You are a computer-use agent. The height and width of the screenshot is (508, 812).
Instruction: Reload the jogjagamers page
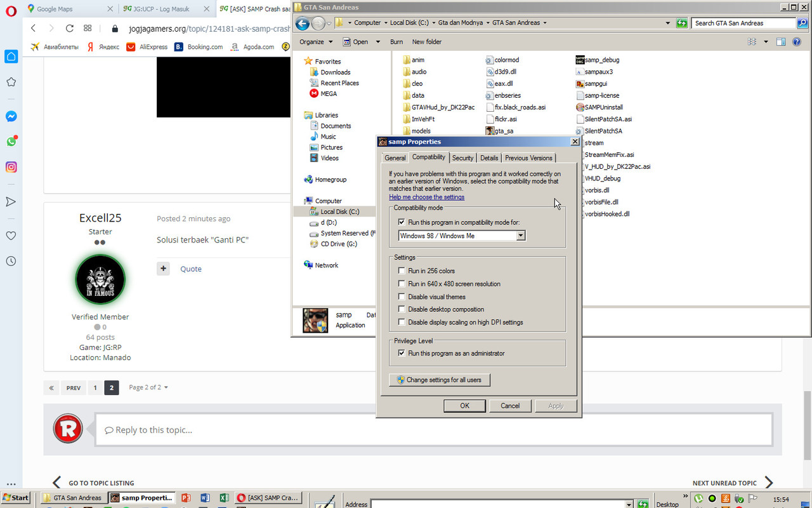[x=70, y=29]
